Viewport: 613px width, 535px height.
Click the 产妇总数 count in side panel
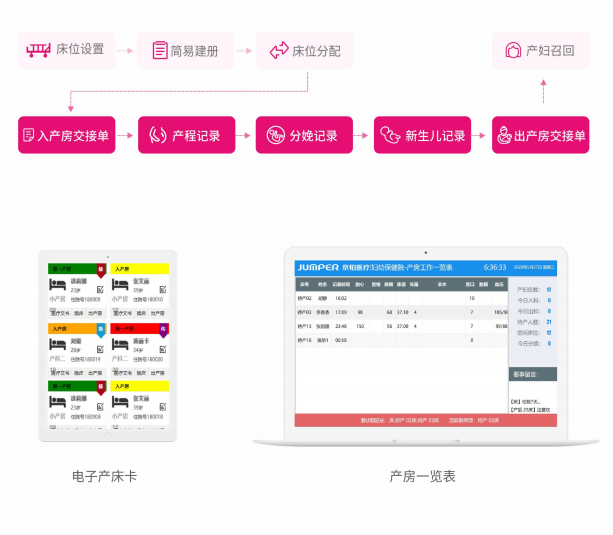pyautogui.click(x=549, y=290)
